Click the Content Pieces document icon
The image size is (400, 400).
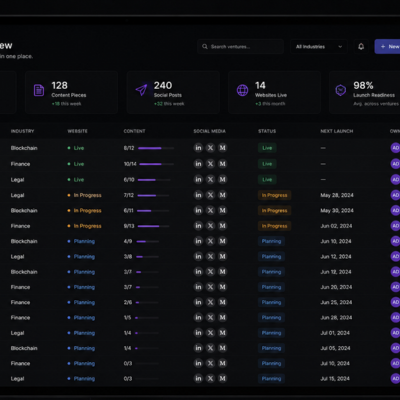[39, 90]
